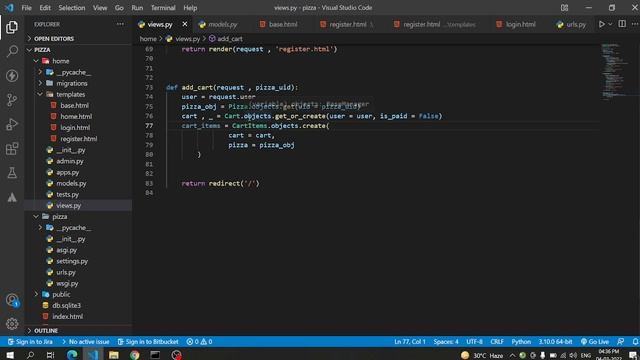Open Task View on the taskbar

[51, 355]
